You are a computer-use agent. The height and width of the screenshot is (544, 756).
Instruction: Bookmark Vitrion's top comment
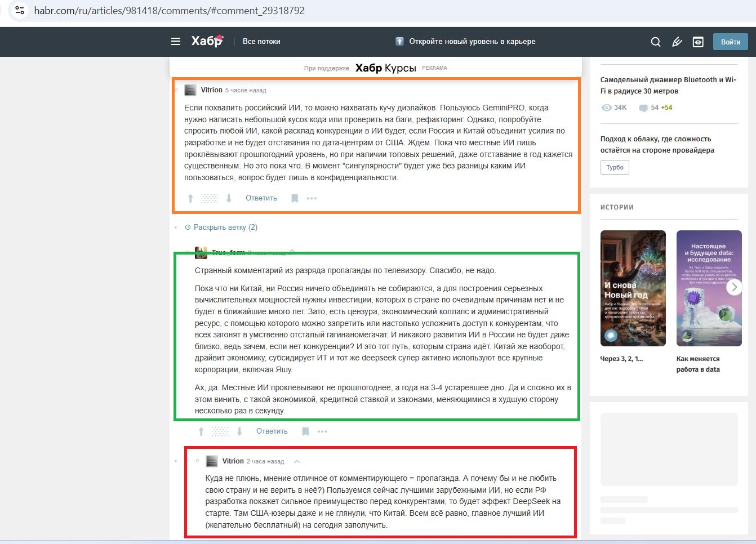click(294, 198)
